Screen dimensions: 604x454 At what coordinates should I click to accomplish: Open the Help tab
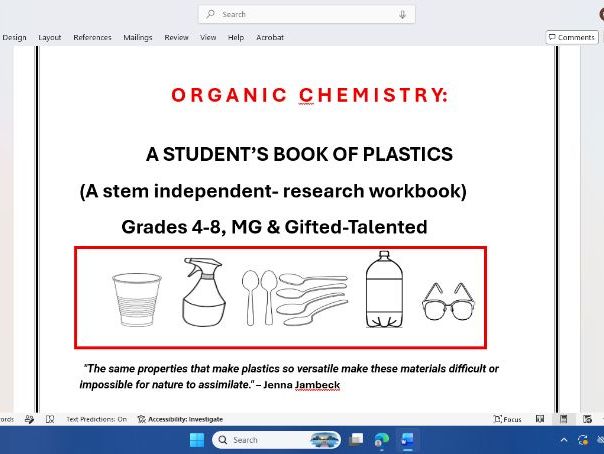236,37
